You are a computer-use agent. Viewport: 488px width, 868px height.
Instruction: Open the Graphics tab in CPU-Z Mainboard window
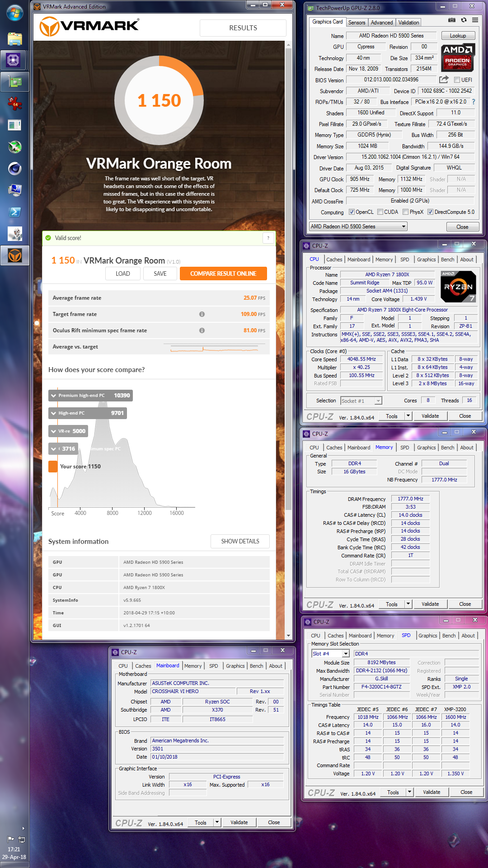(x=235, y=666)
